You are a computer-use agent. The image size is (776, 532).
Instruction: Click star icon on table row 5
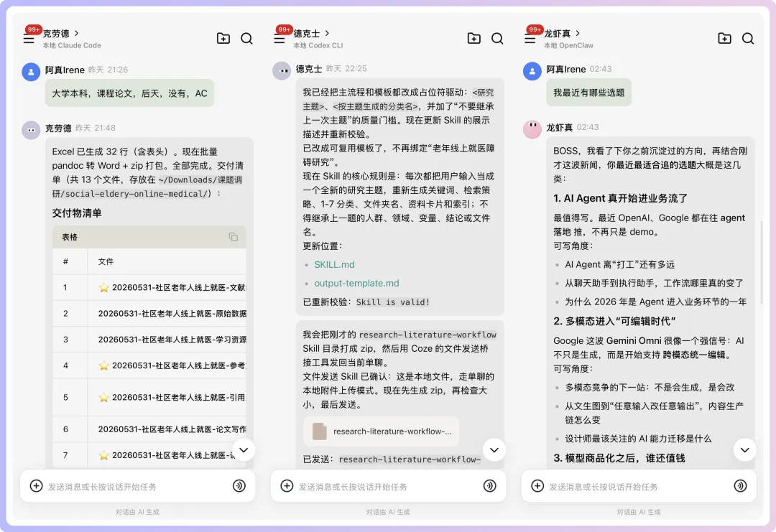click(x=103, y=398)
